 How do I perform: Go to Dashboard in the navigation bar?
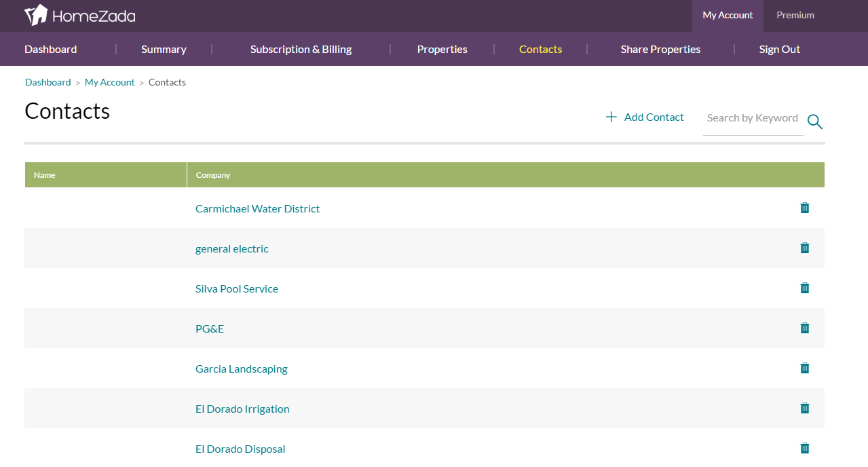[x=51, y=49]
